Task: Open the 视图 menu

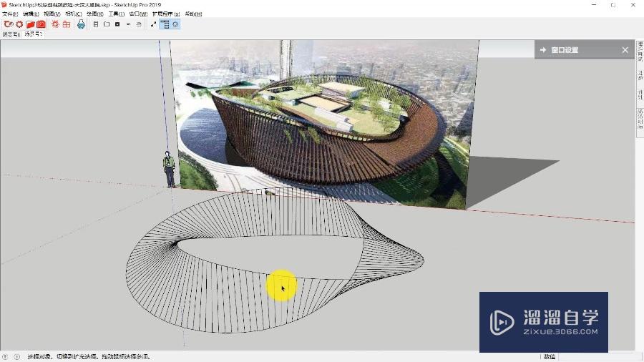Action: (x=52, y=14)
